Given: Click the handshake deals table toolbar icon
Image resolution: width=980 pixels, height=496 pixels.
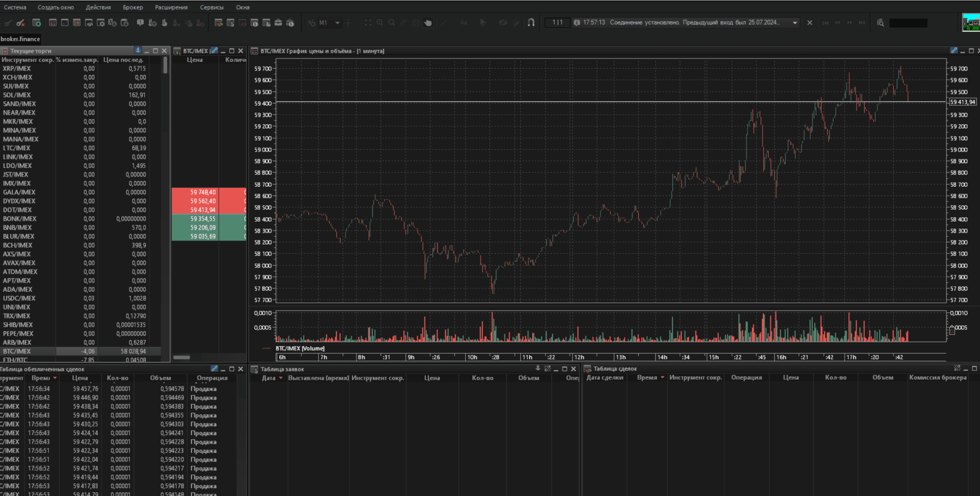Looking at the screenshot, I should click(89, 23).
